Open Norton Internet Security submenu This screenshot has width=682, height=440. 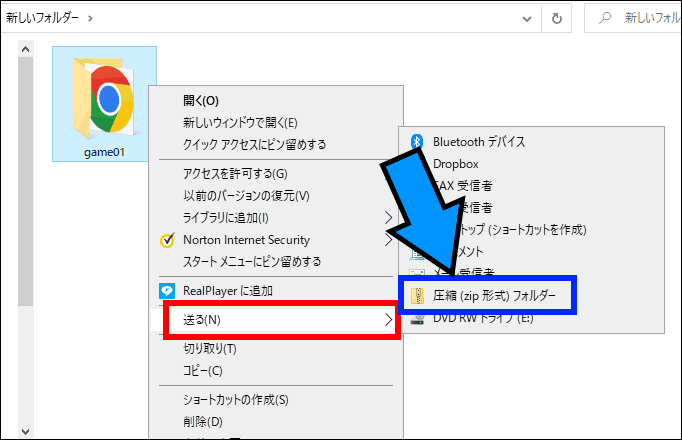tap(276, 240)
